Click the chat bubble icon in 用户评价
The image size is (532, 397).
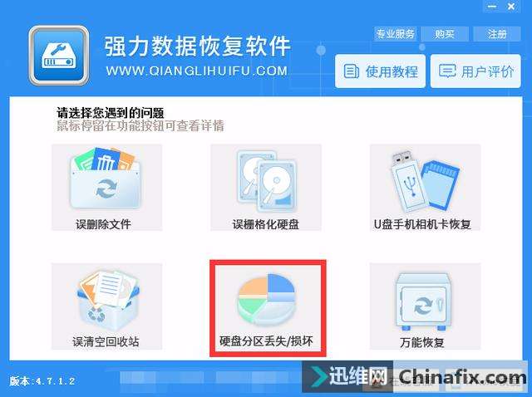coord(447,71)
